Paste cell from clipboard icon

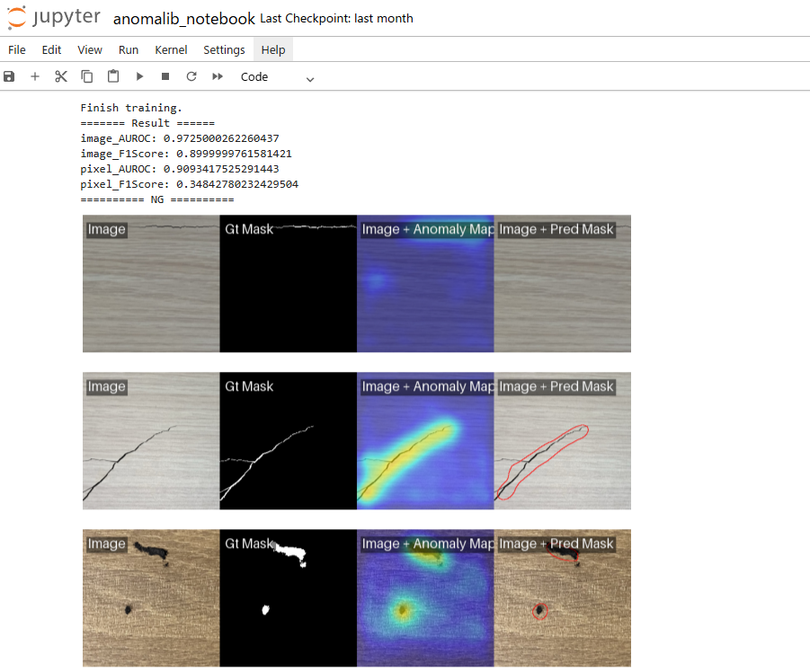pyautogui.click(x=113, y=77)
